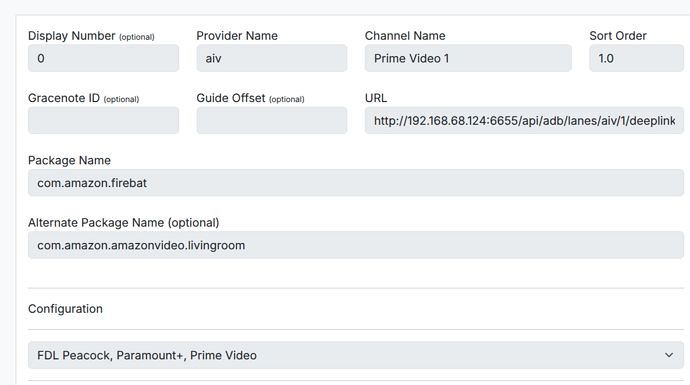
Task: Click the Configuration section heading
Action: 65,309
